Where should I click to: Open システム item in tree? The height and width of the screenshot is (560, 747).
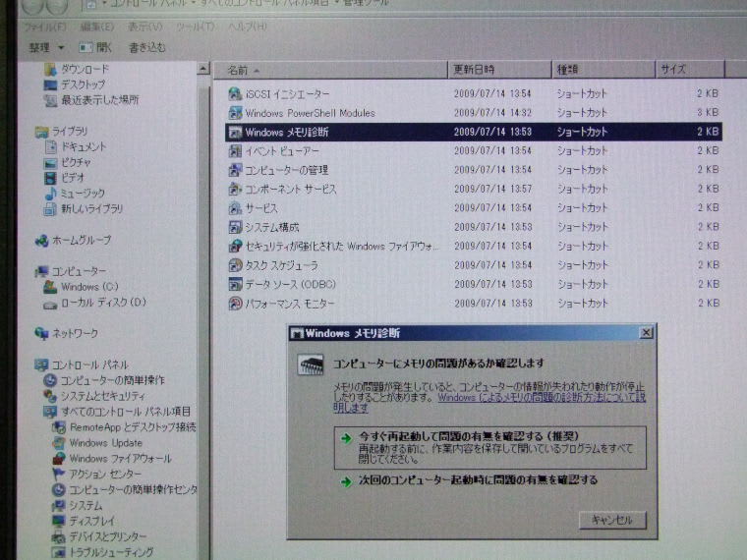coord(78,505)
